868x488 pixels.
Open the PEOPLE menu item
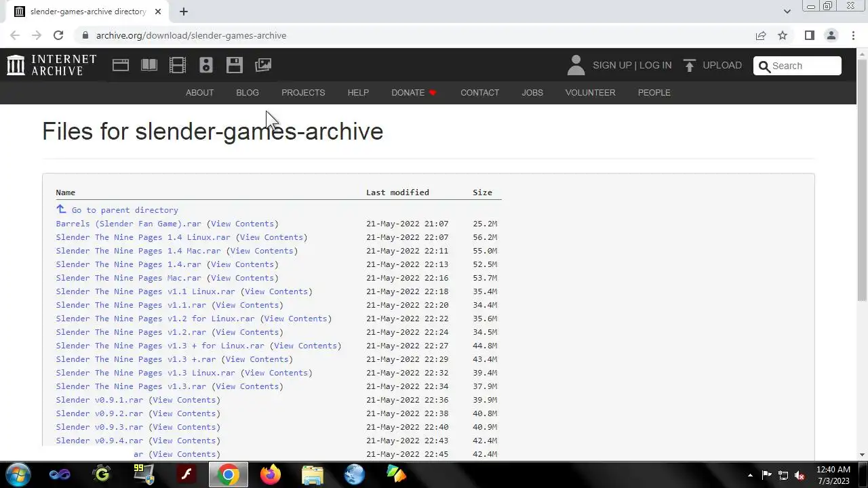pyautogui.click(x=654, y=93)
